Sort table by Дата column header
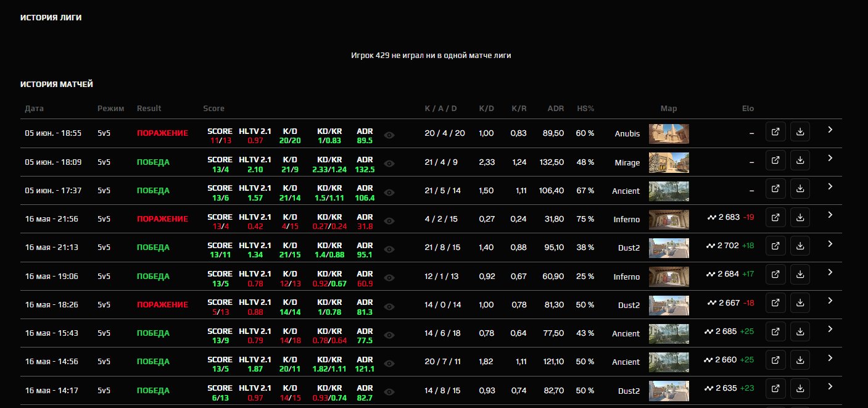 (x=35, y=109)
